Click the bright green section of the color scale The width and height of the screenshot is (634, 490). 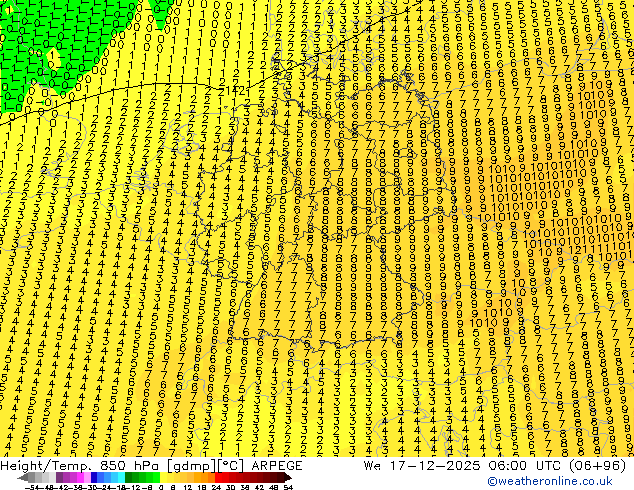156,477
